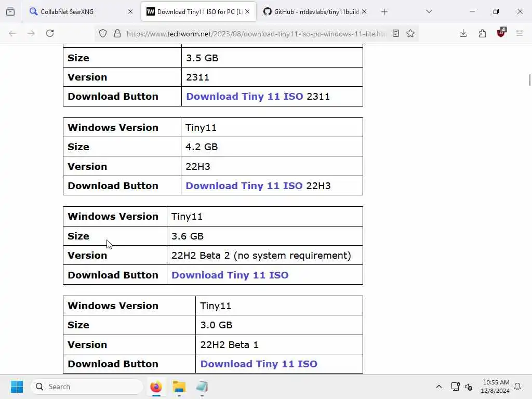Close the Download Tiny11 ISO tab

pos(247,11)
